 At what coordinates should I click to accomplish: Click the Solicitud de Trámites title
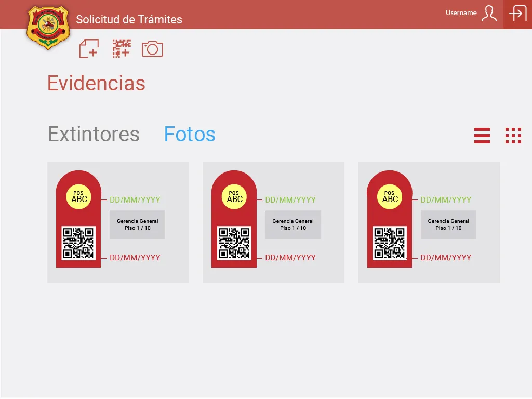coord(129,19)
